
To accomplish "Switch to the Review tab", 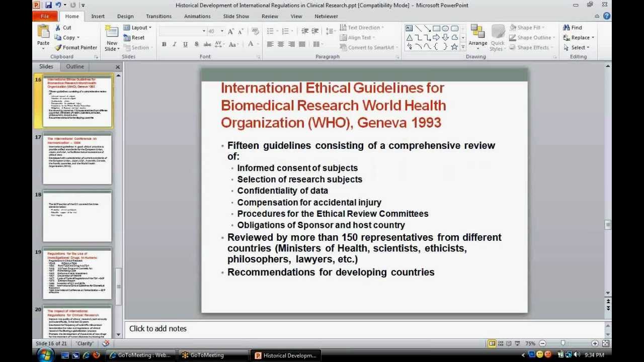I will click(270, 16).
